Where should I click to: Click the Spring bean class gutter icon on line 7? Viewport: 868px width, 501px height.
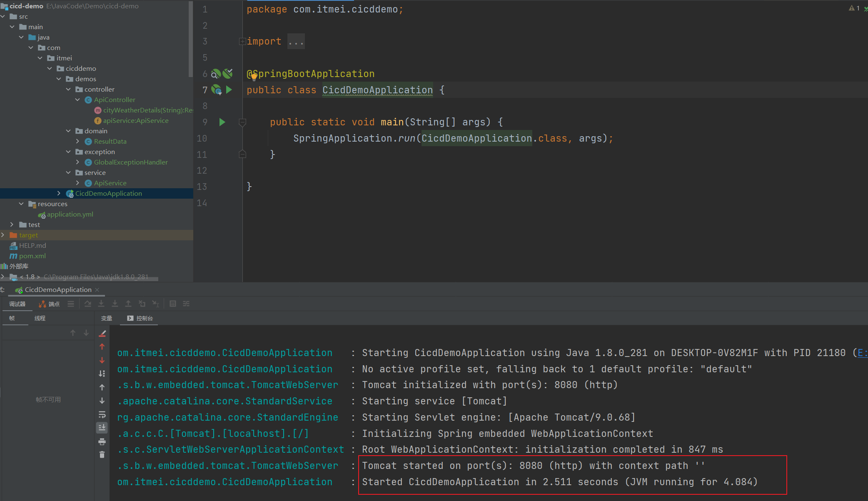217,90
